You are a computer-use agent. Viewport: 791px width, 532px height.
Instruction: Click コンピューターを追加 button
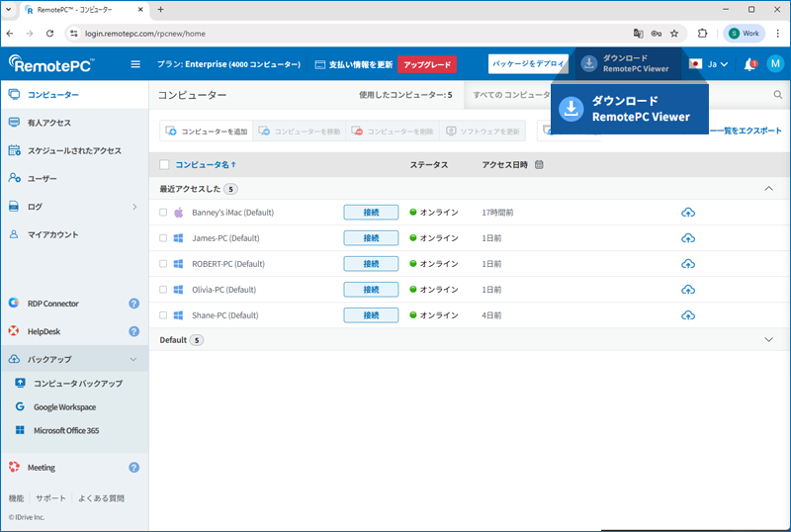click(207, 132)
